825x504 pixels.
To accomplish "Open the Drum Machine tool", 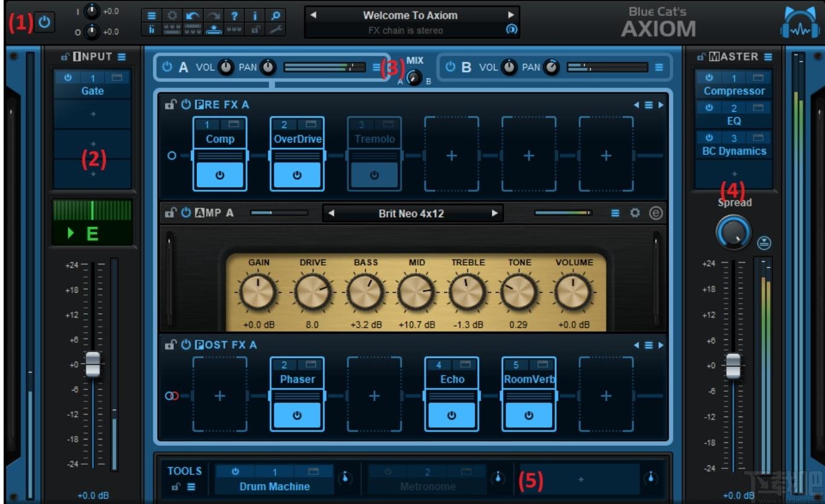I will 274,486.
